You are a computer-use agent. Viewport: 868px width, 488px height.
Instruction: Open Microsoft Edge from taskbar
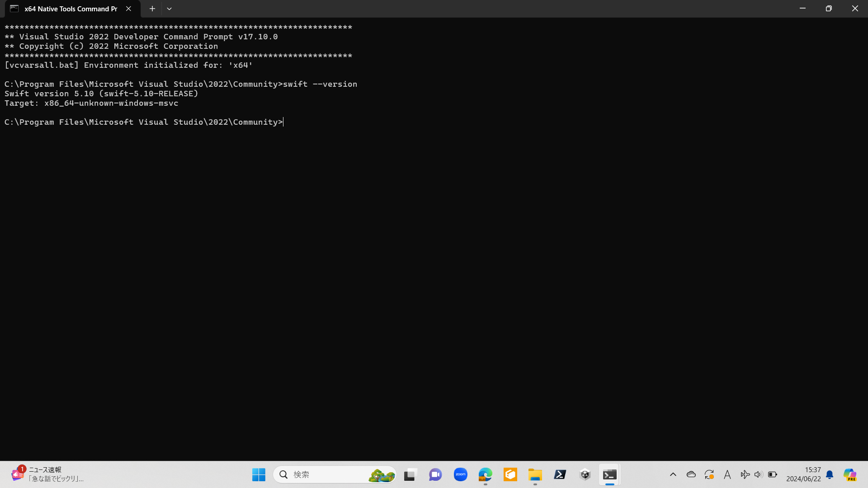coord(486,474)
